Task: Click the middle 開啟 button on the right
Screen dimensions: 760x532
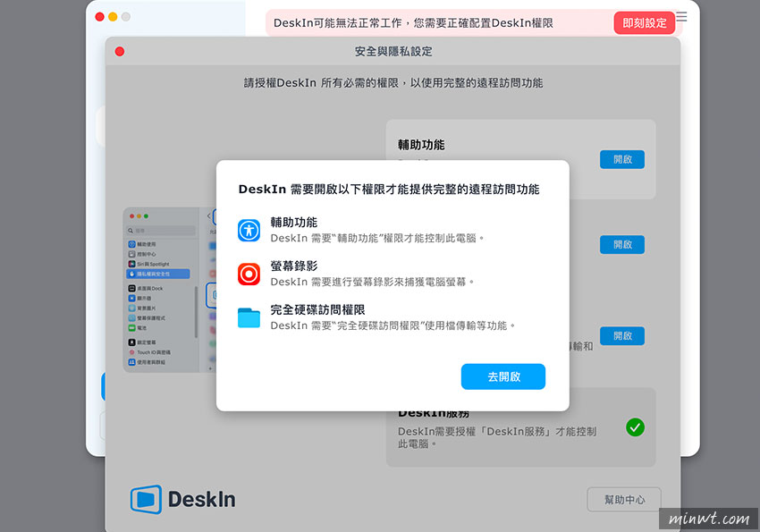Action: pos(622,244)
